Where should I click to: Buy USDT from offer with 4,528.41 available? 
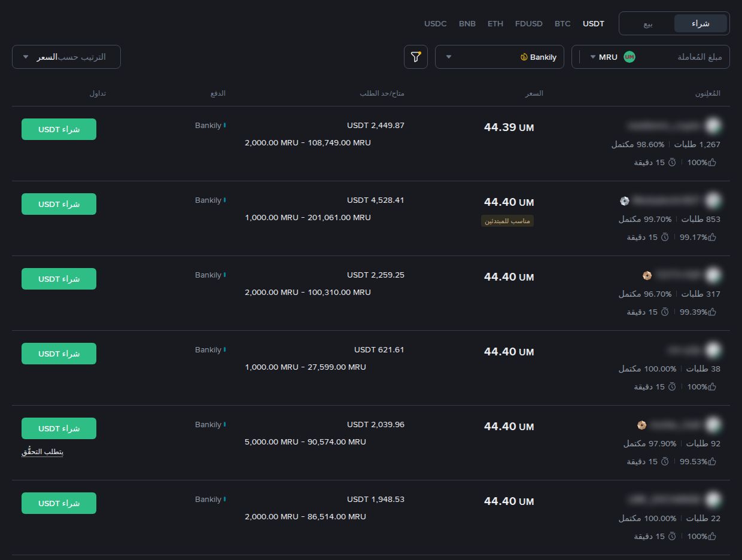[59, 204]
